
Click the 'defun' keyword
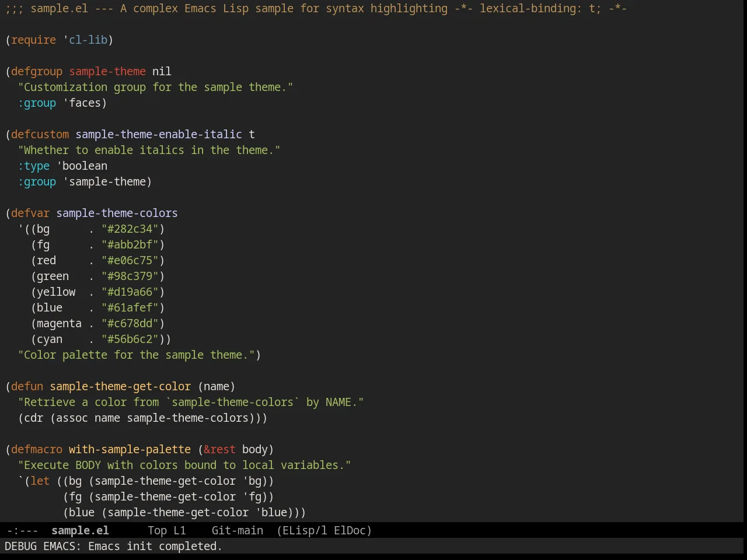(x=27, y=386)
